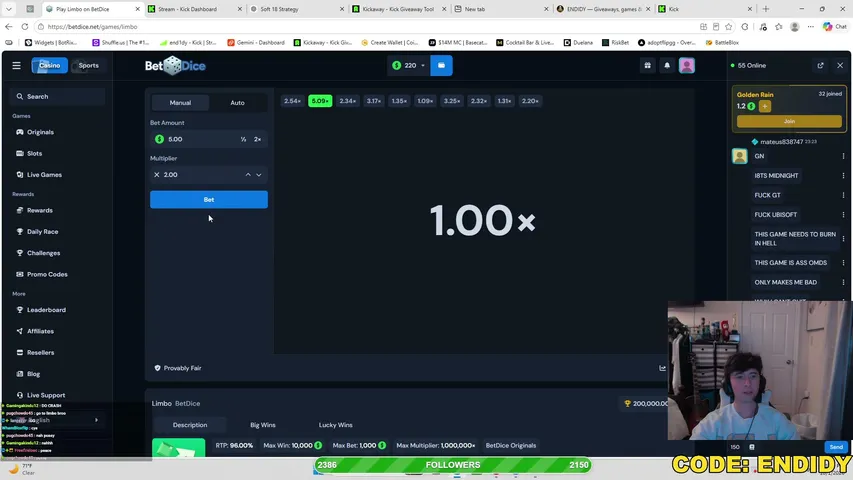Viewport: 853px width, 480px height.
Task: Click the blue Bet button
Action: click(209, 200)
